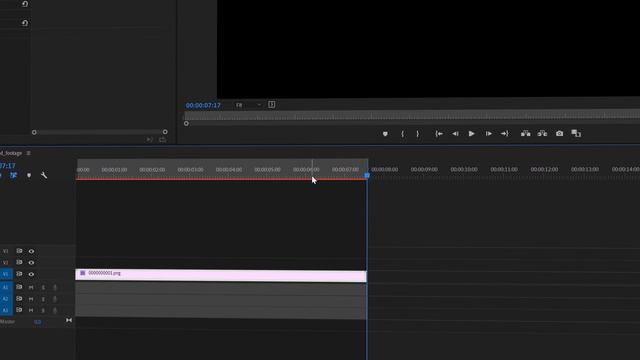This screenshot has width=640, height=360.
Task: Click the 00:00:10:00 mark on timeline ruler
Action: 464,169
